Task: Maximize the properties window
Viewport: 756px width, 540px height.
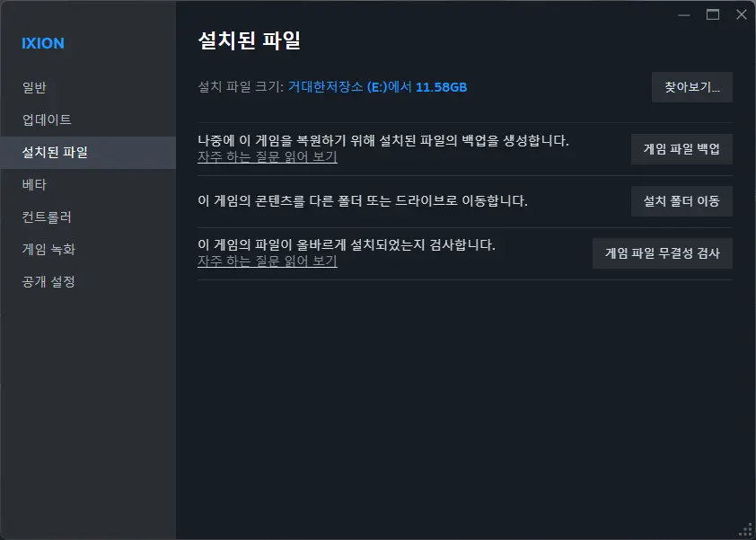Action: coord(712,14)
